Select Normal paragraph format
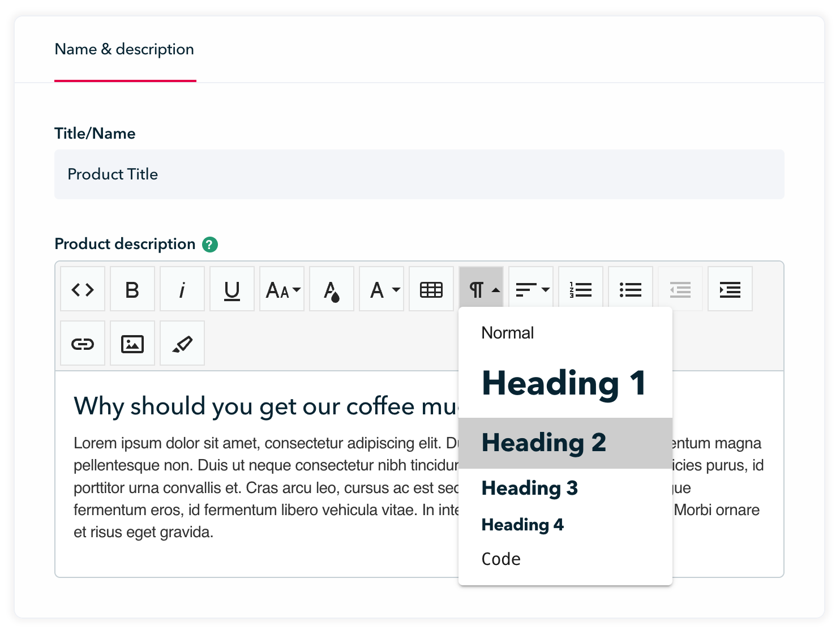 click(x=565, y=333)
